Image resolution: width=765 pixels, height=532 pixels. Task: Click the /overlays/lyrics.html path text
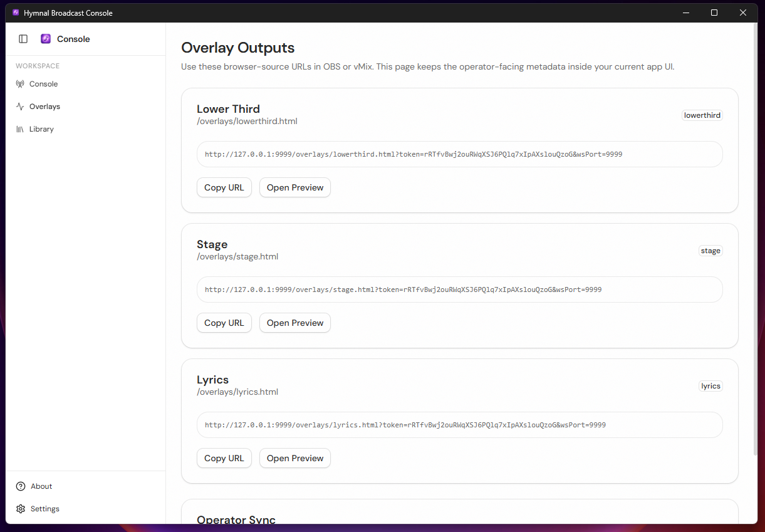click(237, 392)
